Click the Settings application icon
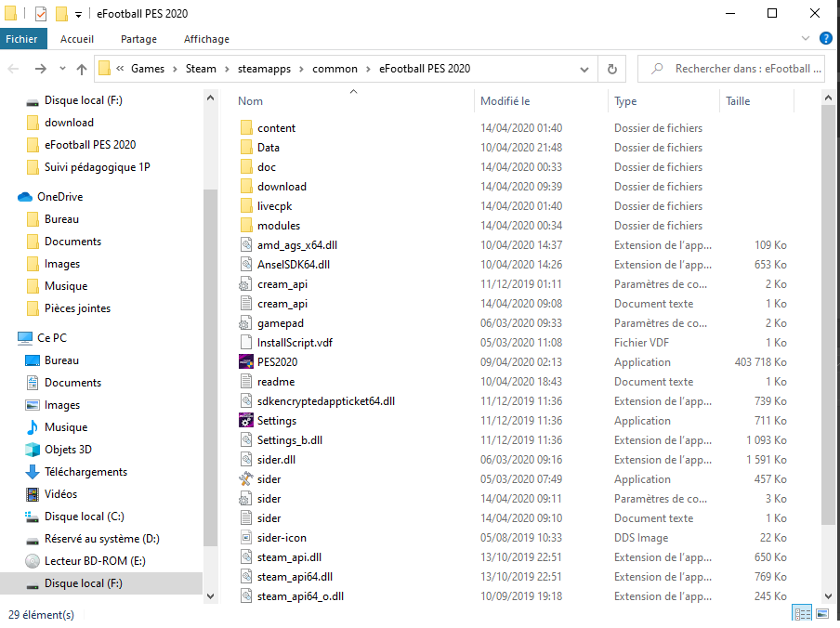The height and width of the screenshot is (628, 840). [x=246, y=420]
